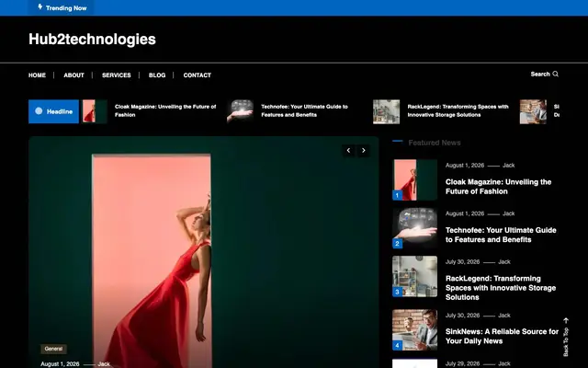The width and height of the screenshot is (588, 368).
Task: Click the Search label
Action: pos(540,74)
